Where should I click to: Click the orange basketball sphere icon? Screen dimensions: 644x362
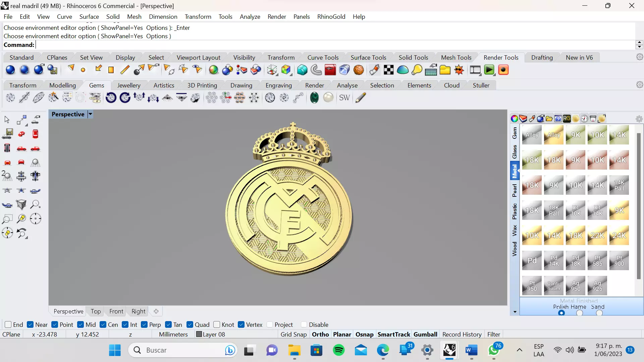(x=359, y=70)
